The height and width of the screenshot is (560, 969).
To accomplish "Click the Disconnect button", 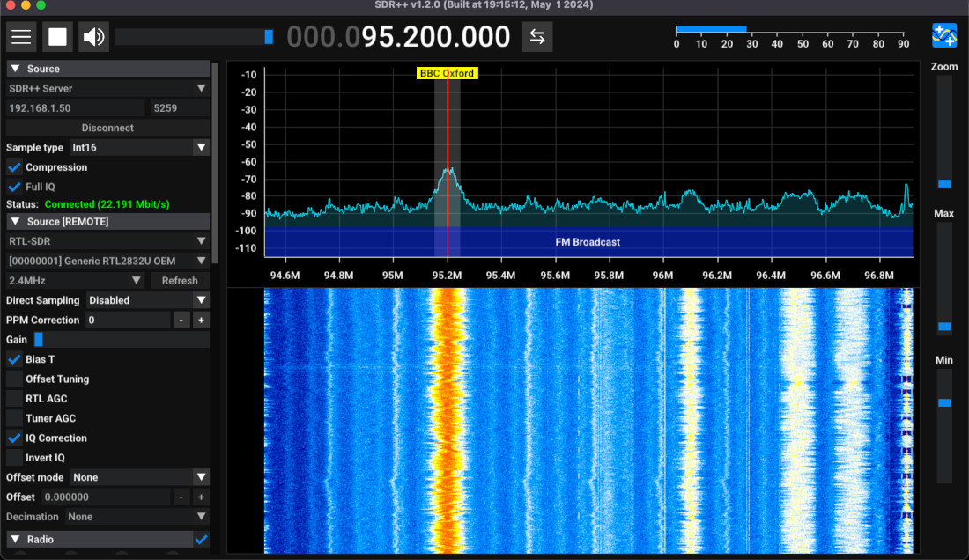I will pyautogui.click(x=108, y=128).
